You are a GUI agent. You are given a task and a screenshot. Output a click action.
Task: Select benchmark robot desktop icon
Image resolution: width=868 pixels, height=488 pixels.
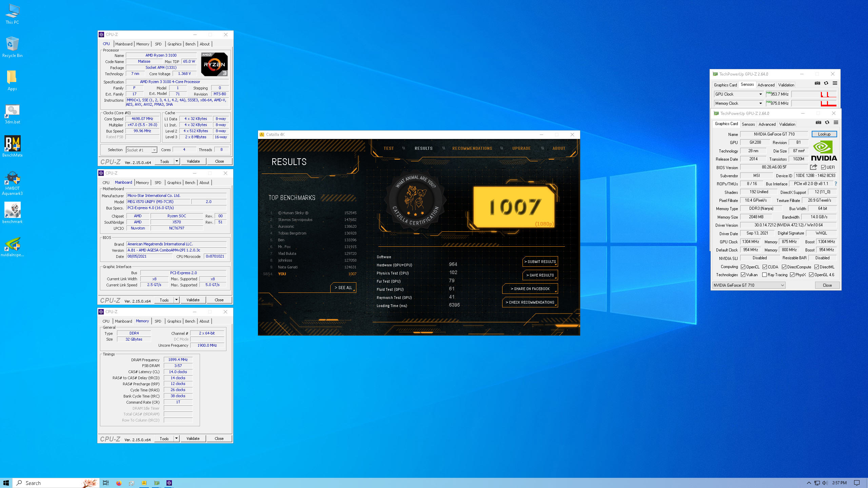[12, 213]
